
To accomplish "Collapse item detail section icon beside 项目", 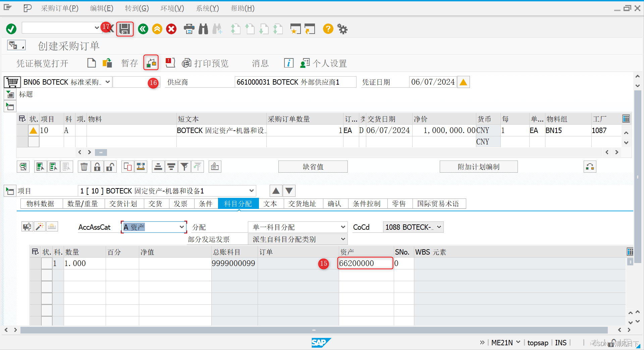I will point(10,191).
